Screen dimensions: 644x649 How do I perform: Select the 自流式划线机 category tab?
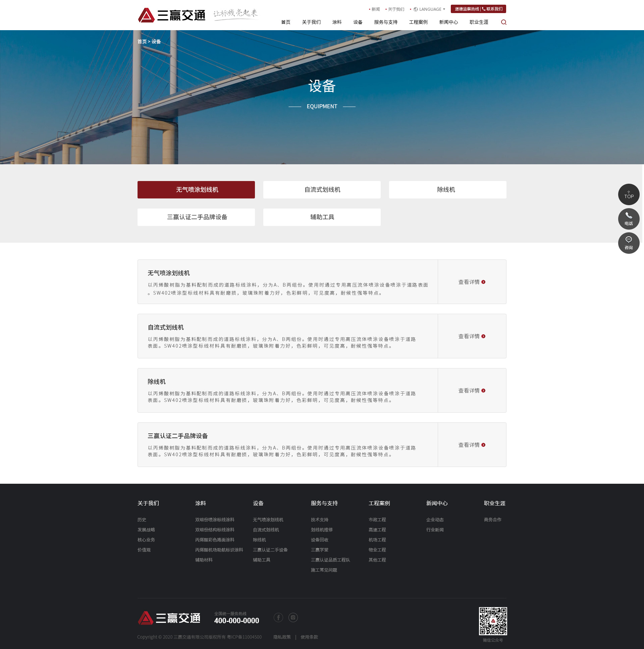(x=322, y=190)
